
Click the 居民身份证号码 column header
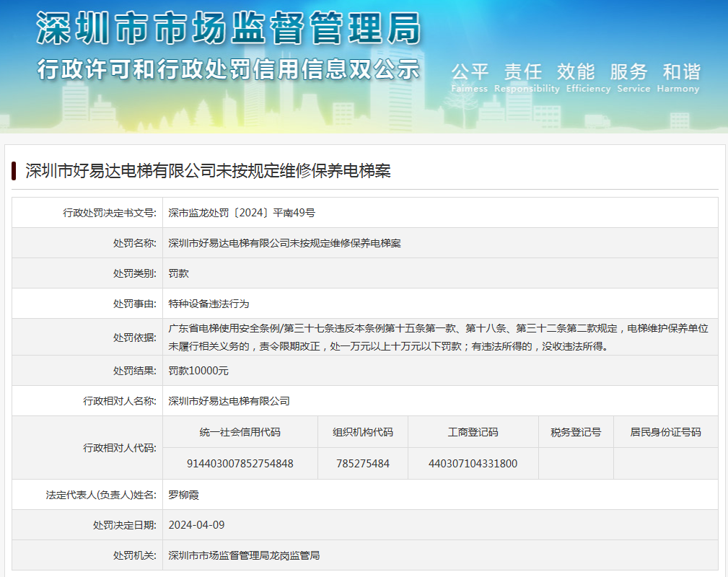coord(666,432)
